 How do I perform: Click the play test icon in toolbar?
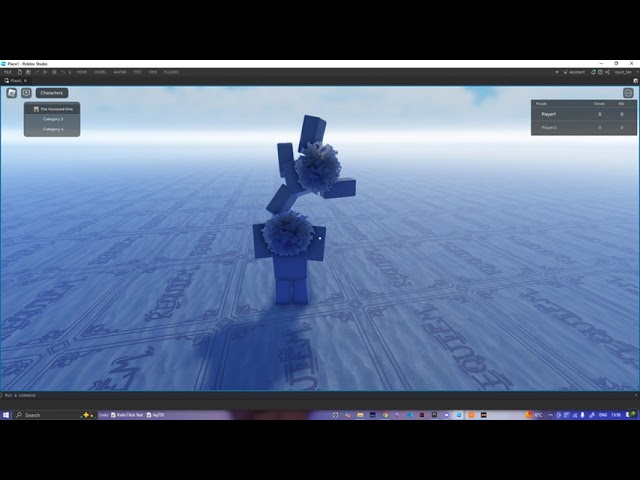click(45, 72)
